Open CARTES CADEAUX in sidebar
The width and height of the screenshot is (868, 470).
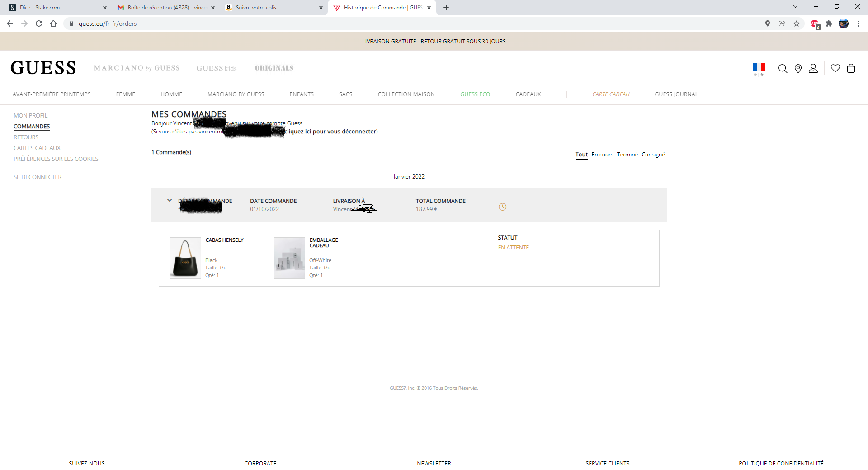[x=37, y=148]
